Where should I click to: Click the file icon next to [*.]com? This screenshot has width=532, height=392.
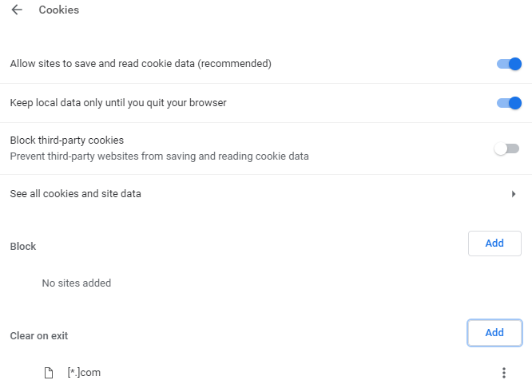[x=49, y=373]
